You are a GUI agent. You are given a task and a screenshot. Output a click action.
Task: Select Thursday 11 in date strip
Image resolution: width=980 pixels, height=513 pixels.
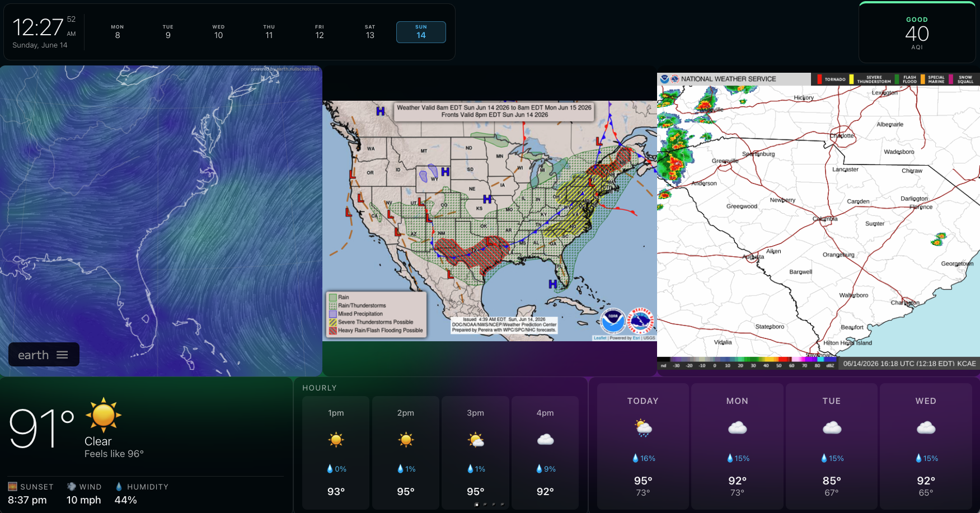(269, 32)
